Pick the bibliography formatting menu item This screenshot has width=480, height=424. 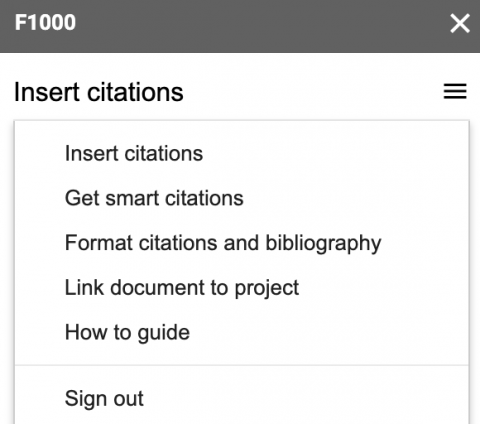click(242, 243)
